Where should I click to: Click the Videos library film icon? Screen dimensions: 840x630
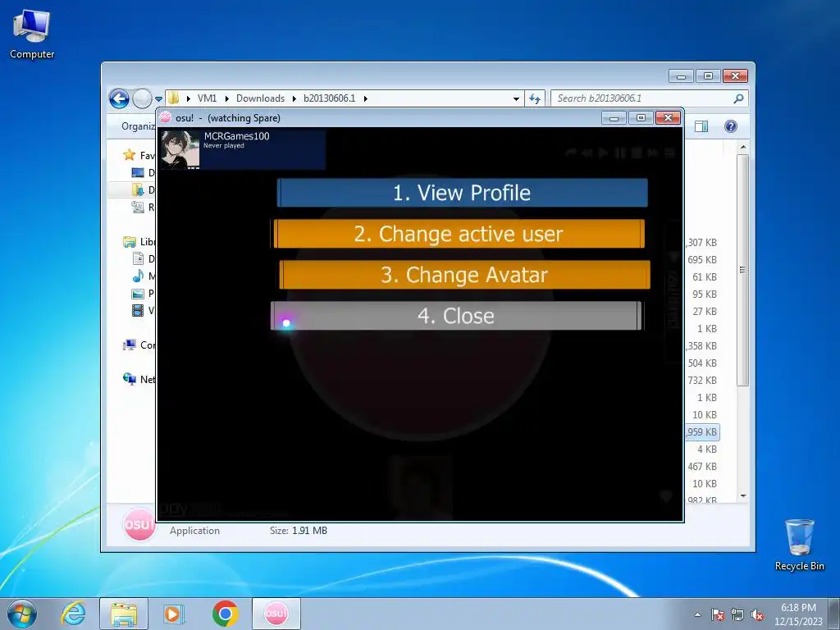[x=138, y=310]
